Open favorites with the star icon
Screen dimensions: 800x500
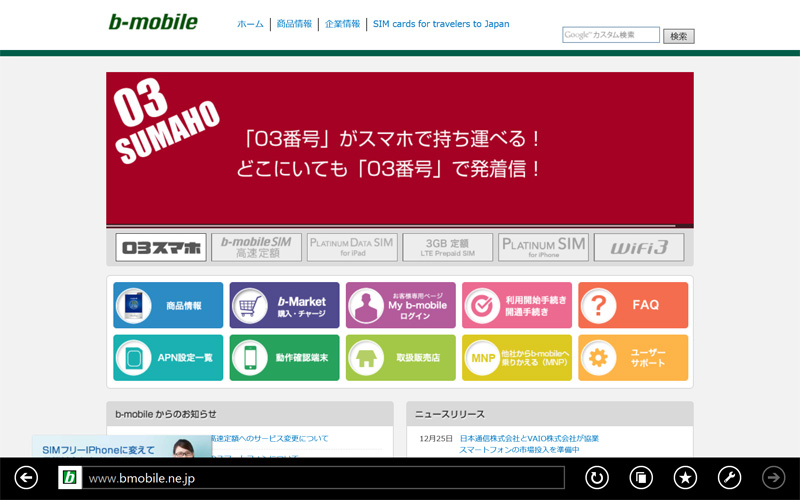[685, 478]
